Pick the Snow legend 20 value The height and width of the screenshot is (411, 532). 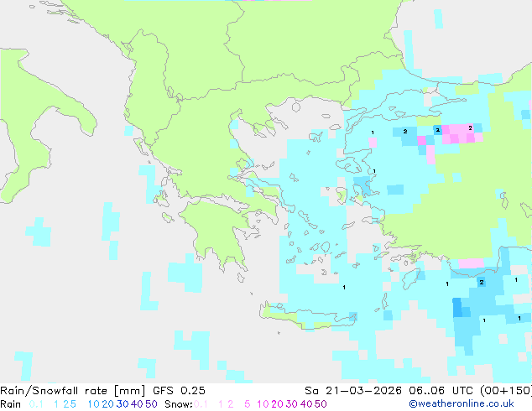pyautogui.click(x=277, y=404)
